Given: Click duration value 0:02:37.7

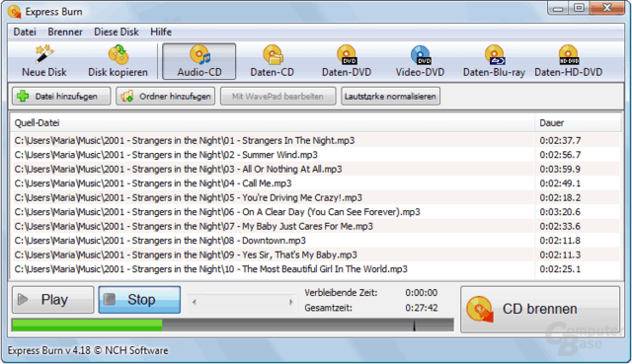Looking at the screenshot, I should [x=560, y=140].
